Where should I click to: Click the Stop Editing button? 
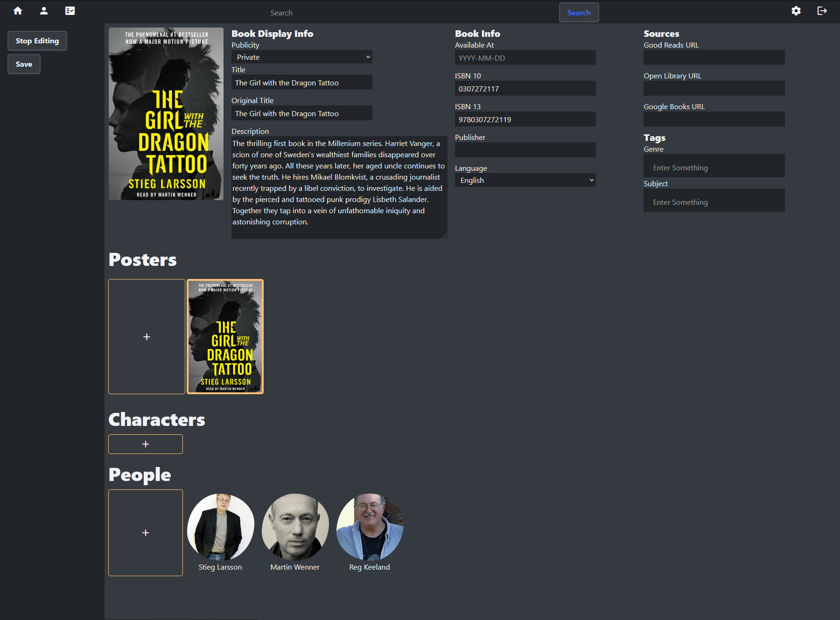[37, 41]
